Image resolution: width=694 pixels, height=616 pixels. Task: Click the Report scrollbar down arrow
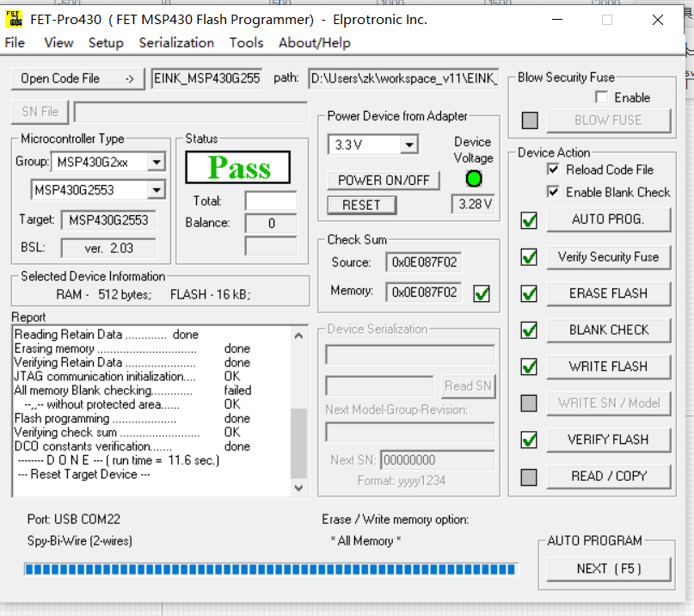click(298, 488)
